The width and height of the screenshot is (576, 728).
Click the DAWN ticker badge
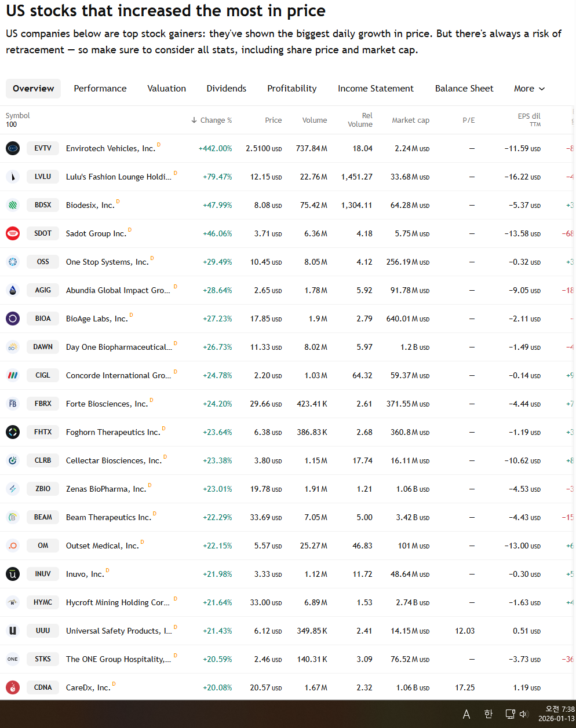click(43, 347)
